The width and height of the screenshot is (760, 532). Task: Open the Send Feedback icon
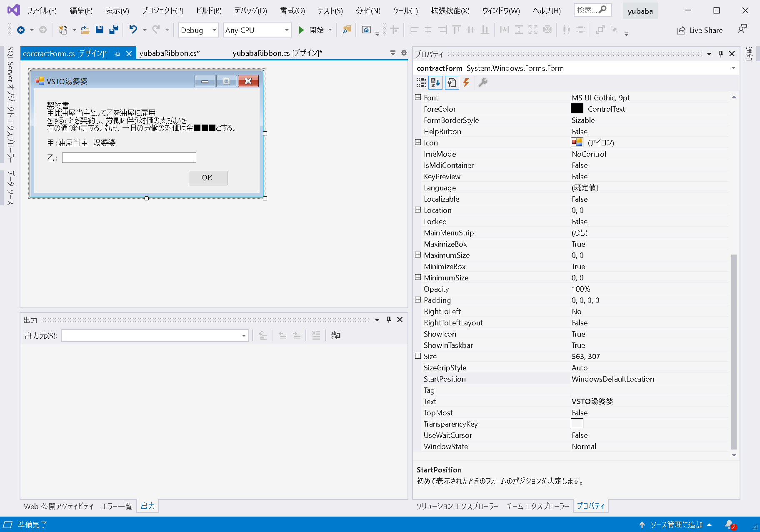742,29
